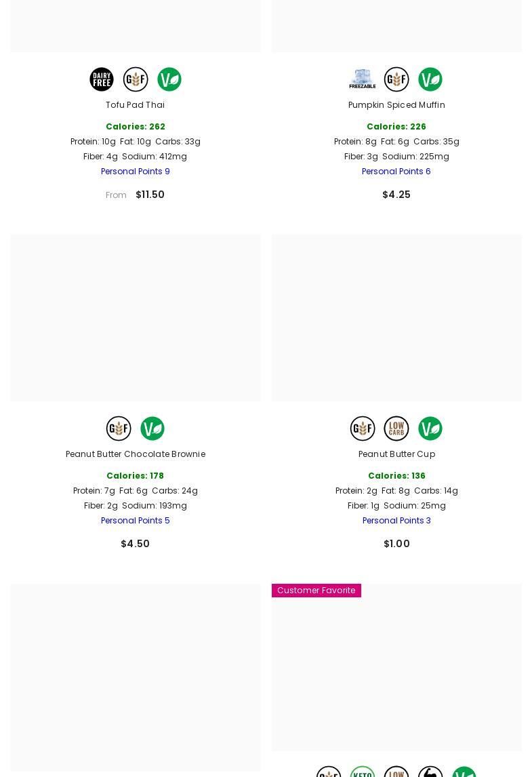Select the Peanut Butter Cup product title
The height and width of the screenshot is (777, 532).
point(396,454)
